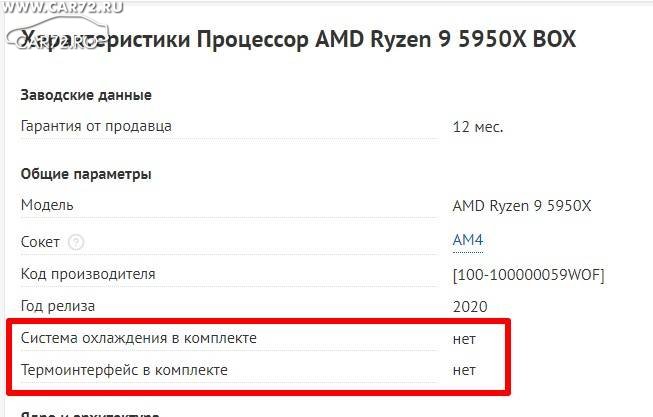Viewport: 653px width, 417px height.
Task: Click the 2020 release year value
Action: point(470,307)
